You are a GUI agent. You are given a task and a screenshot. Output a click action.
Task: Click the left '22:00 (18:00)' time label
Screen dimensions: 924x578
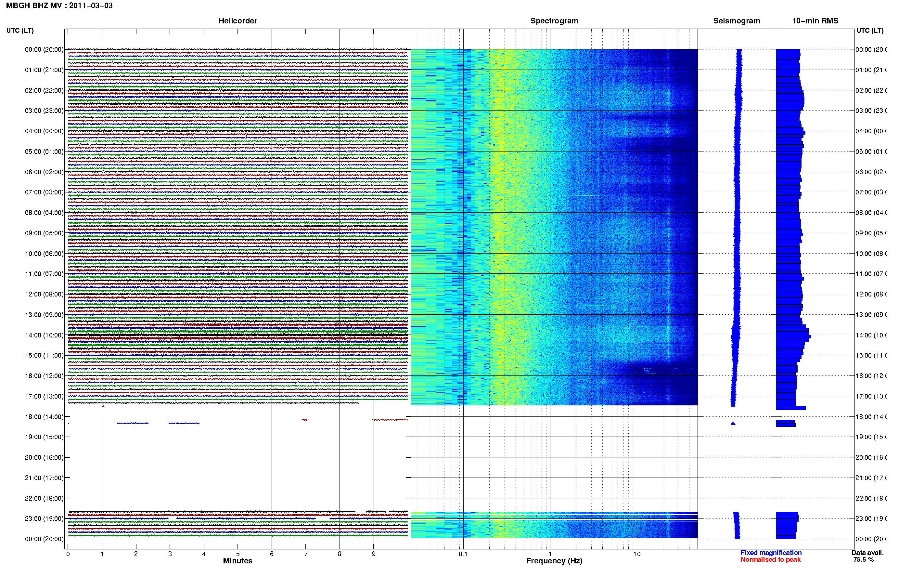44,498
